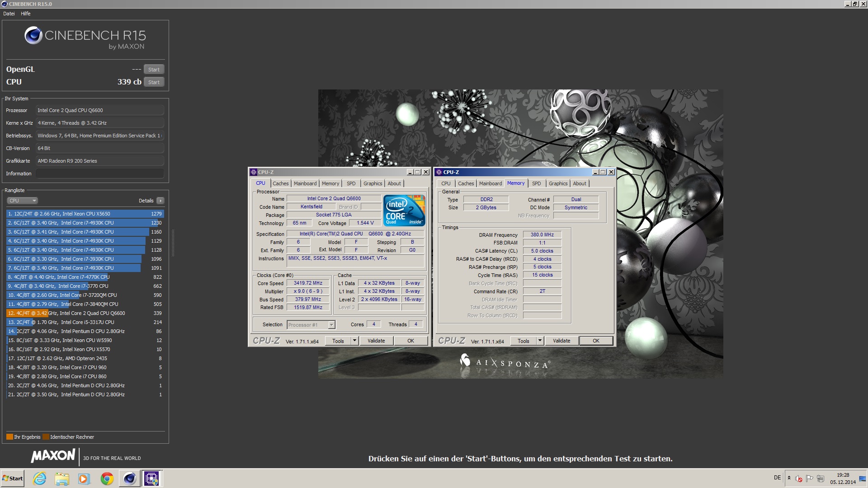Open About tab in left CPU-Z window
This screenshot has height=488, width=868.
pyautogui.click(x=394, y=183)
